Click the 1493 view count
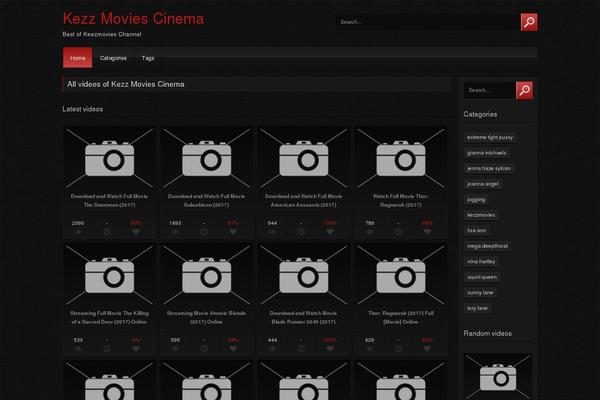This screenshot has height=400, width=600. (175, 223)
